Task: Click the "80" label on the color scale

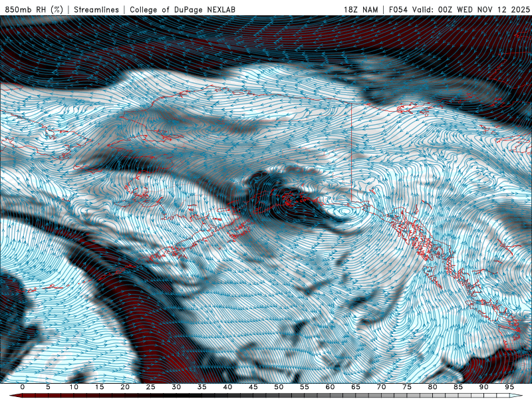Action: tap(433, 387)
